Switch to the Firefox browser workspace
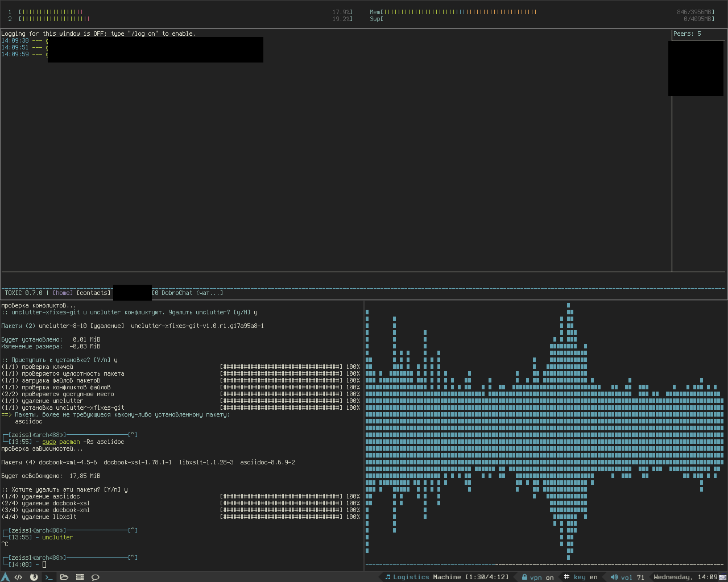This screenshot has height=582, width=728. click(x=34, y=577)
